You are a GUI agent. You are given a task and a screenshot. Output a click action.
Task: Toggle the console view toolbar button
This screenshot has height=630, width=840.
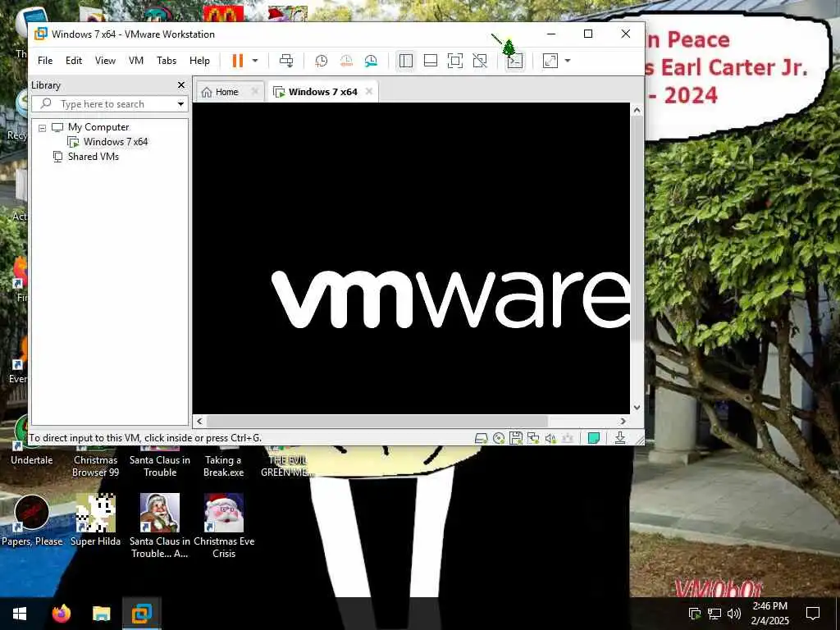click(x=515, y=61)
